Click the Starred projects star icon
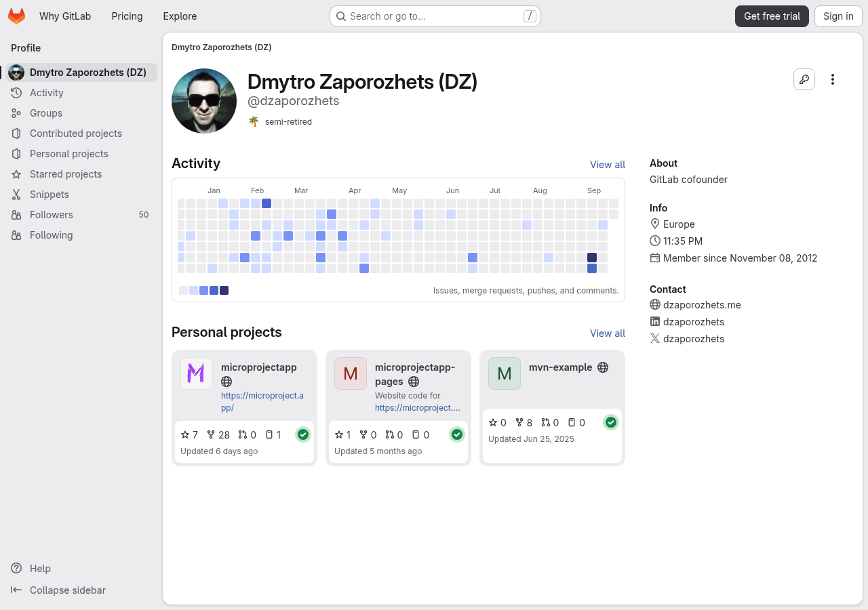 point(16,174)
